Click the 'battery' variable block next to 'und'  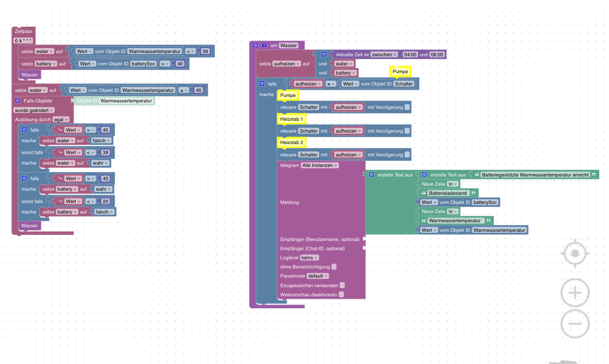pos(345,73)
